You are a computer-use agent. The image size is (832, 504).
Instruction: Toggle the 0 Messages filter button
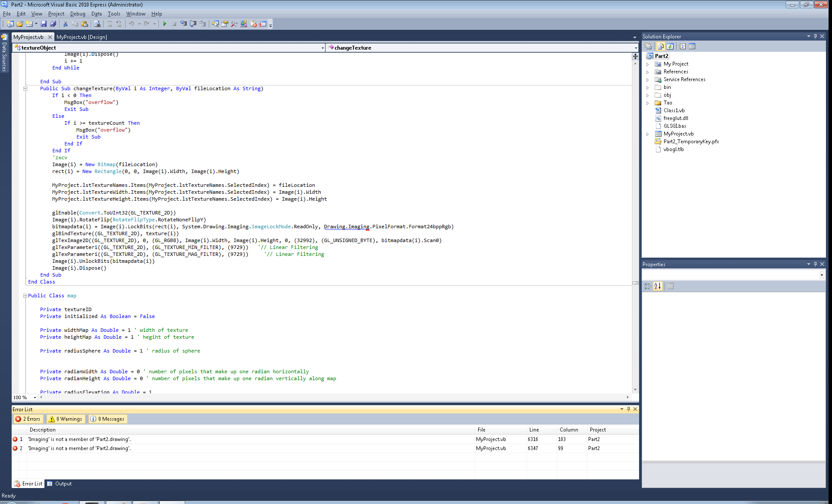pos(107,419)
